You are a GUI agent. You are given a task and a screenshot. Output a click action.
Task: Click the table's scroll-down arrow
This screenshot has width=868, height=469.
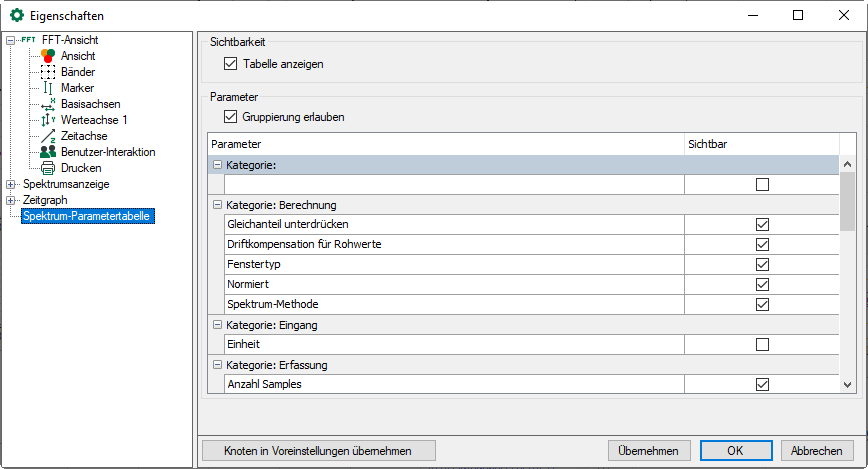click(x=847, y=384)
